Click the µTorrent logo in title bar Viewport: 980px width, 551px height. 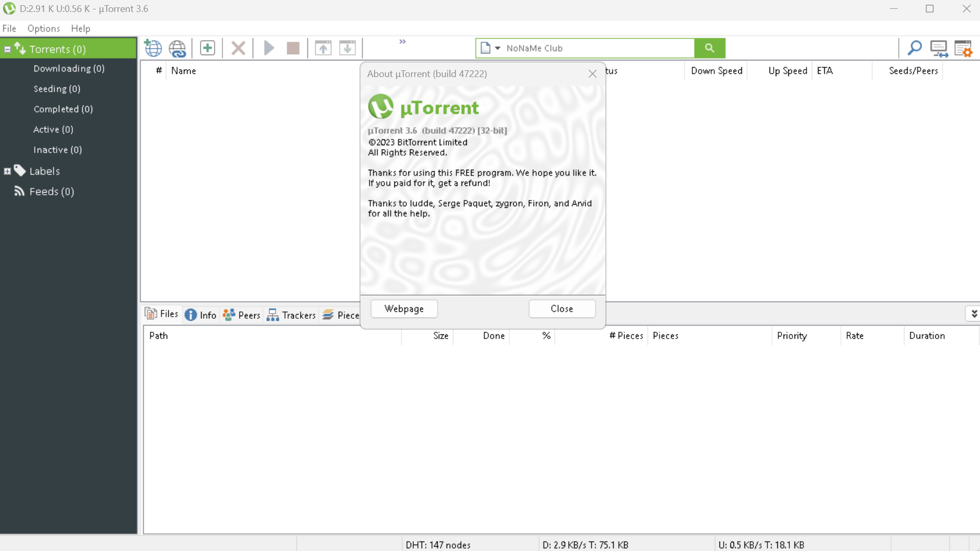tap(9, 9)
